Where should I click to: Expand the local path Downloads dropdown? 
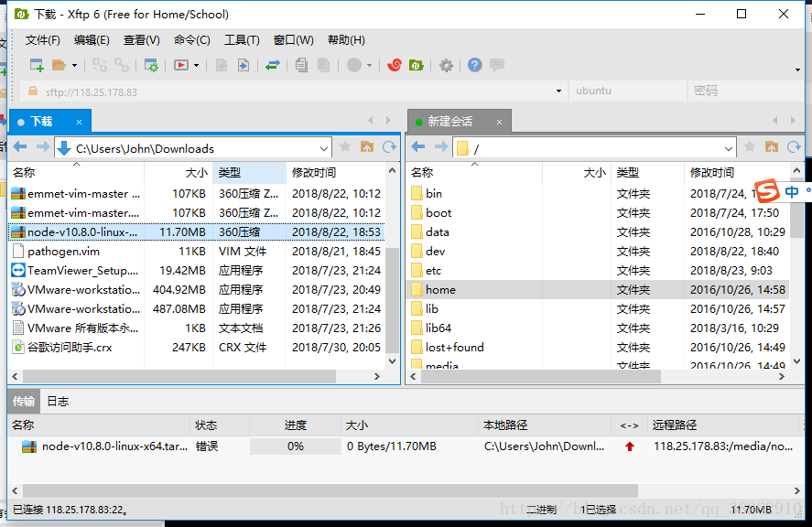324,148
